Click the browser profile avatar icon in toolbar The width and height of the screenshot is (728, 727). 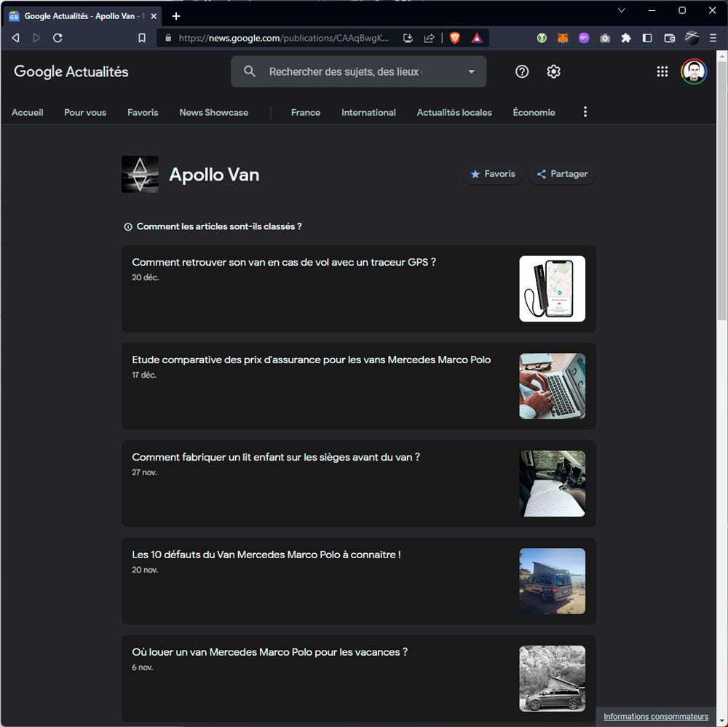point(692,38)
